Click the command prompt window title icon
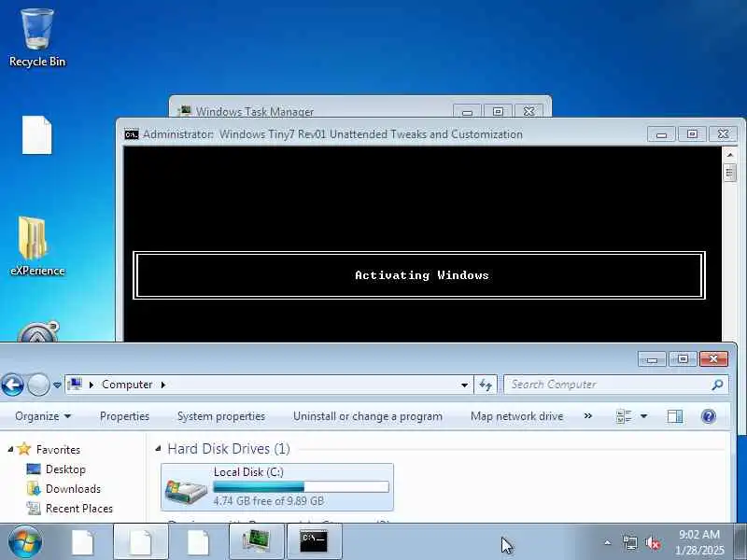747x560 pixels. coord(132,134)
